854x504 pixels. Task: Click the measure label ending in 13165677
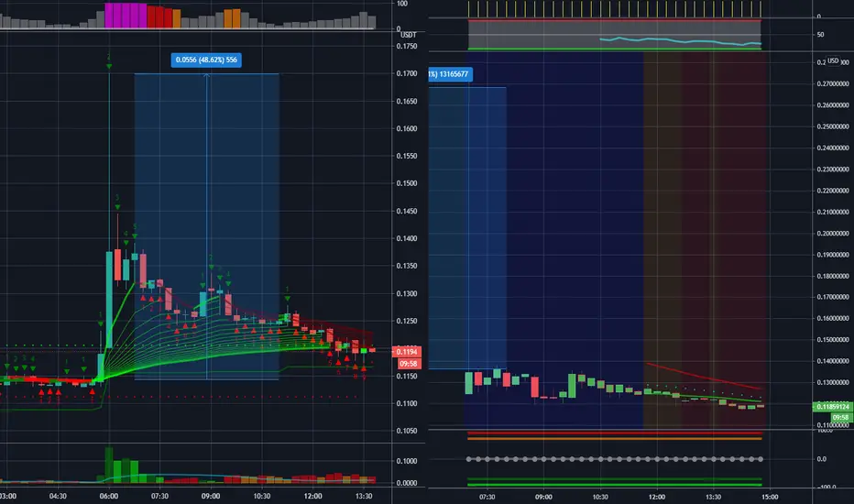[450, 74]
